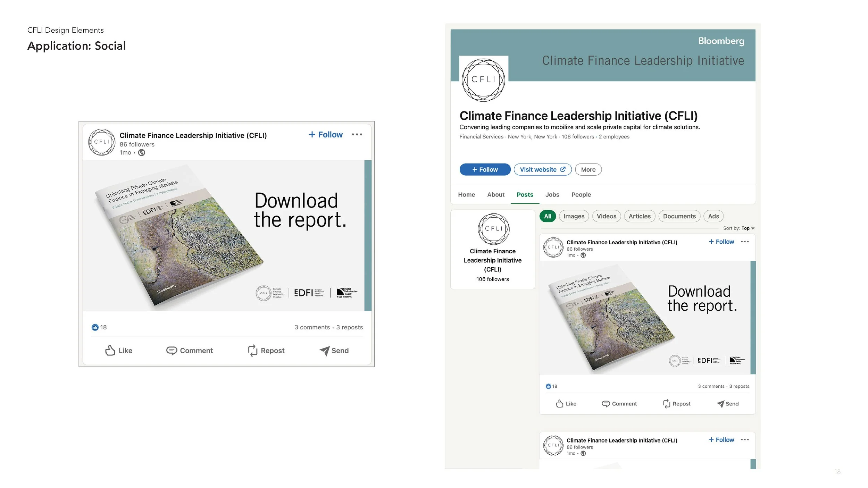868x488 pixels.
Task: Toggle the Images filter chip
Action: coord(574,216)
